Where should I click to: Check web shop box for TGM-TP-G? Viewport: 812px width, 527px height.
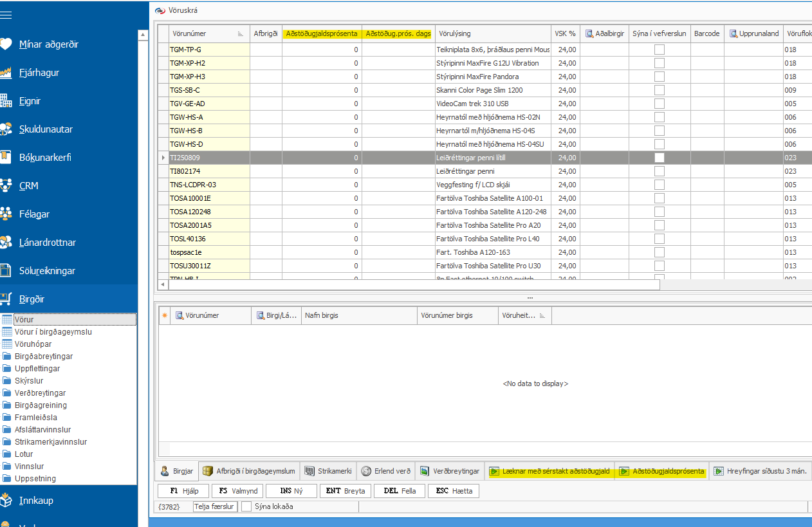tap(659, 50)
